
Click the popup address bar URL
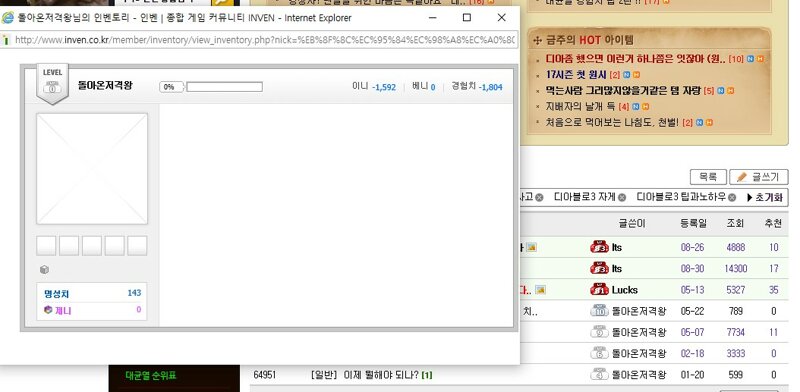coord(264,40)
